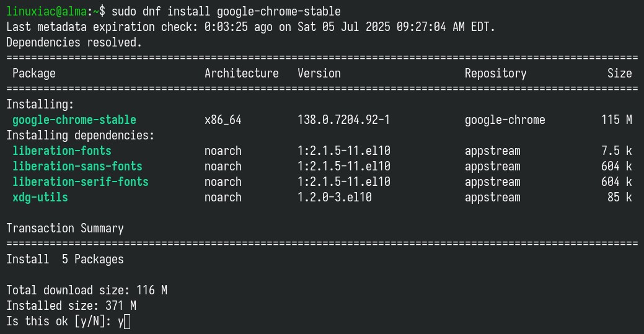
Task: Click the text cursor after the y prompt
Action: point(127,321)
